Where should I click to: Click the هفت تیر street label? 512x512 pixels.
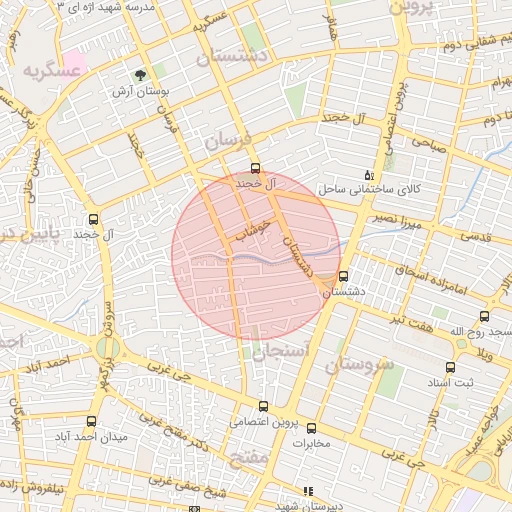click(412, 324)
